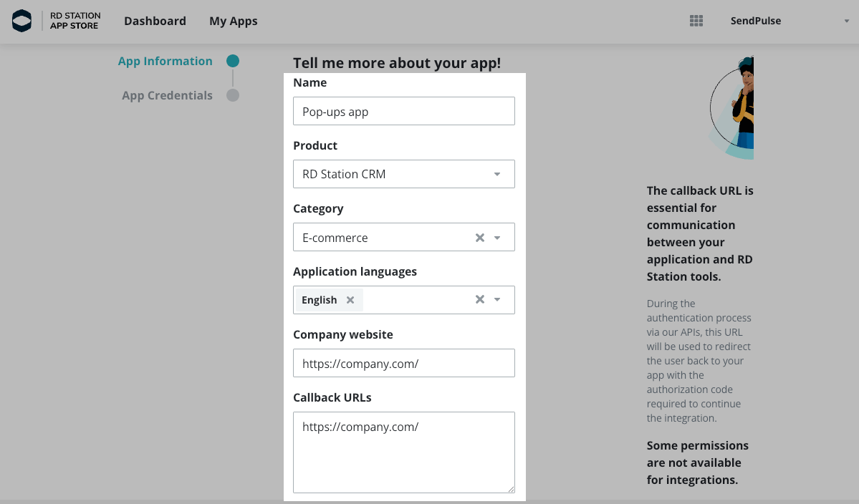This screenshot has height=504, width=859.
Task: Clear the E-commerce category selection
Action: click(480, 238)
